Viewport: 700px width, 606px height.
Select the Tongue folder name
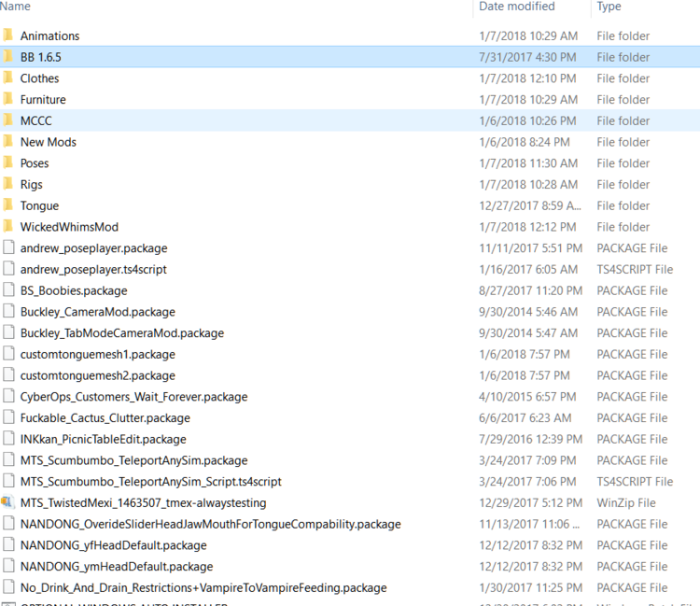[39, 205]
